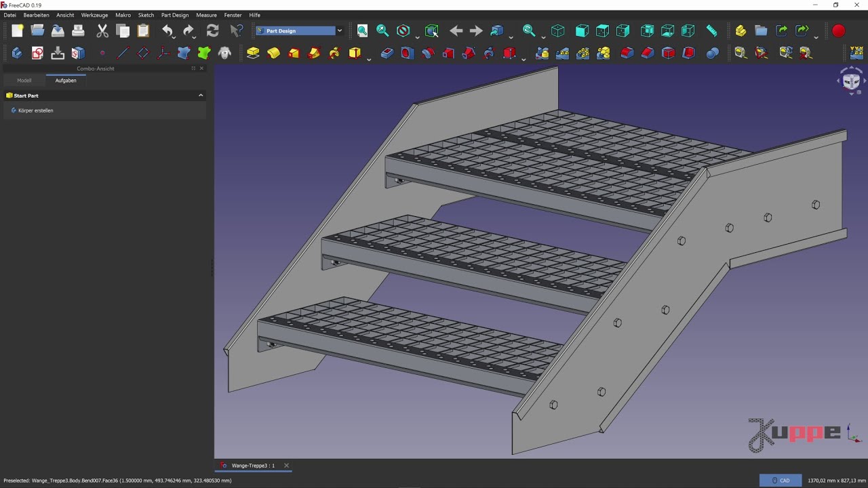The width and height of the screenshot is (868, 488).
Task: Click the navigation cube in the 3D view
Action: (850, 81)
